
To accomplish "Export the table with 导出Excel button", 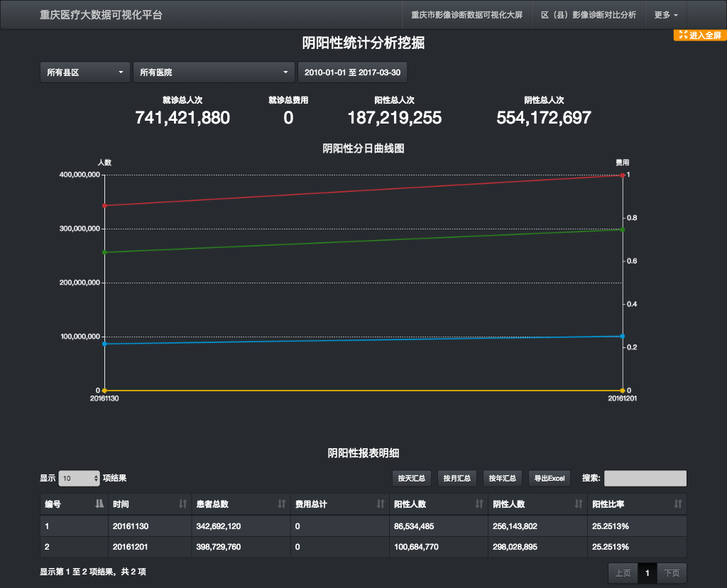I will [550, 479].
